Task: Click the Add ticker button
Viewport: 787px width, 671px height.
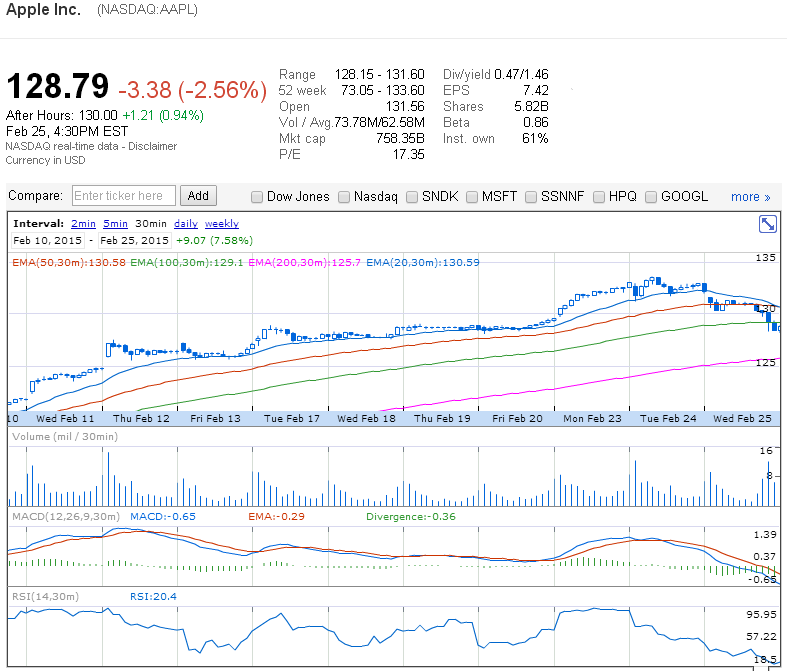Action: pos(198,195)
